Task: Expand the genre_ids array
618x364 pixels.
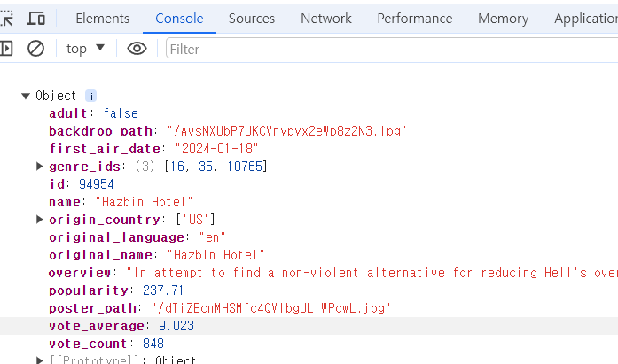Action: pyautogui.click(x=39, y=167)
